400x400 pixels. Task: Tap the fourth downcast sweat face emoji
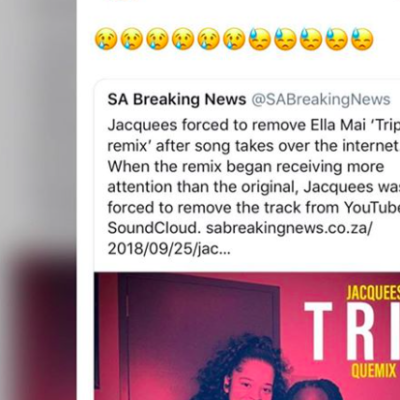pyautogui.click(x=337, y=39)
